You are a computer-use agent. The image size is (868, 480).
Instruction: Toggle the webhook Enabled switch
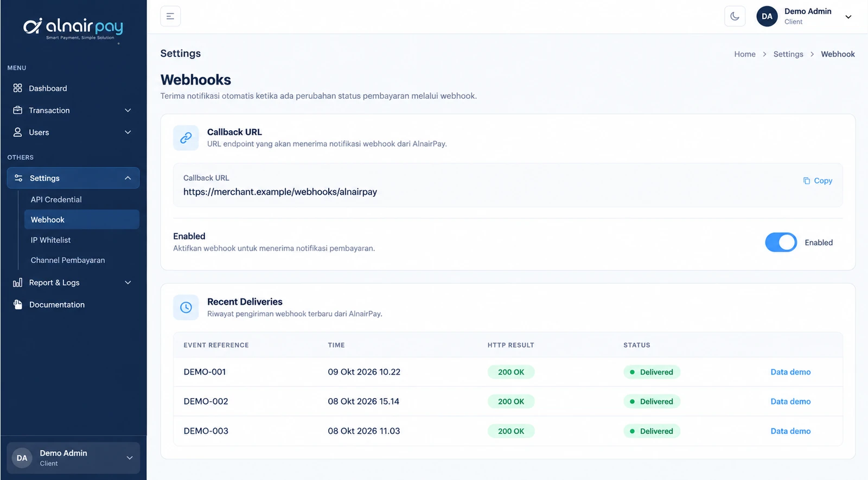pyautogui.click(x=781, y=242)
